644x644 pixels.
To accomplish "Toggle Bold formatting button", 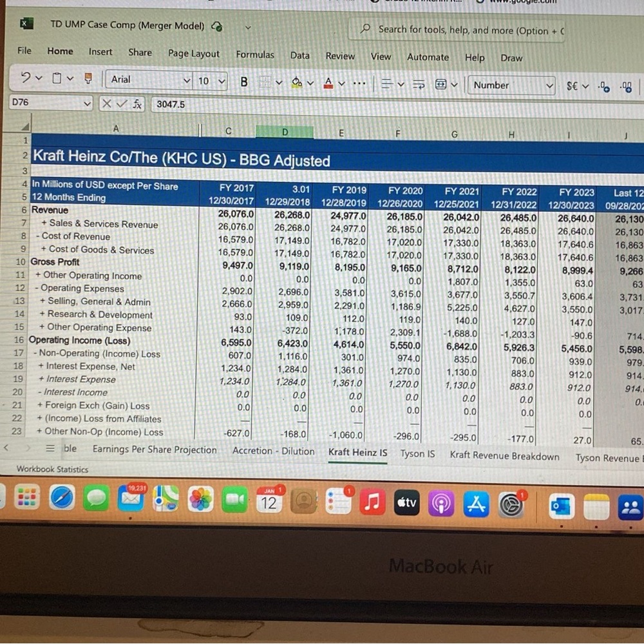I will click(244, 82).
